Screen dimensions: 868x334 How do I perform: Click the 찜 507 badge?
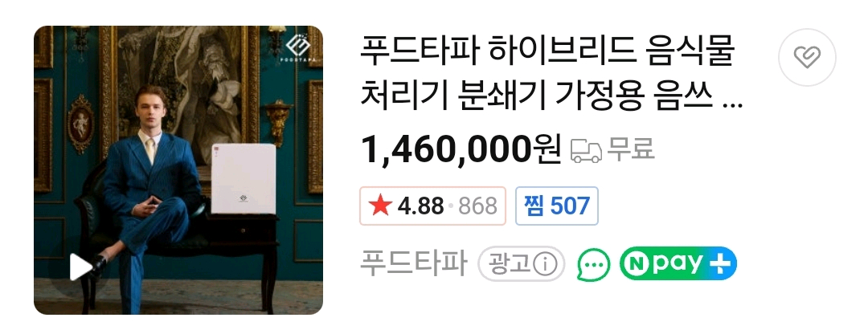557,206
